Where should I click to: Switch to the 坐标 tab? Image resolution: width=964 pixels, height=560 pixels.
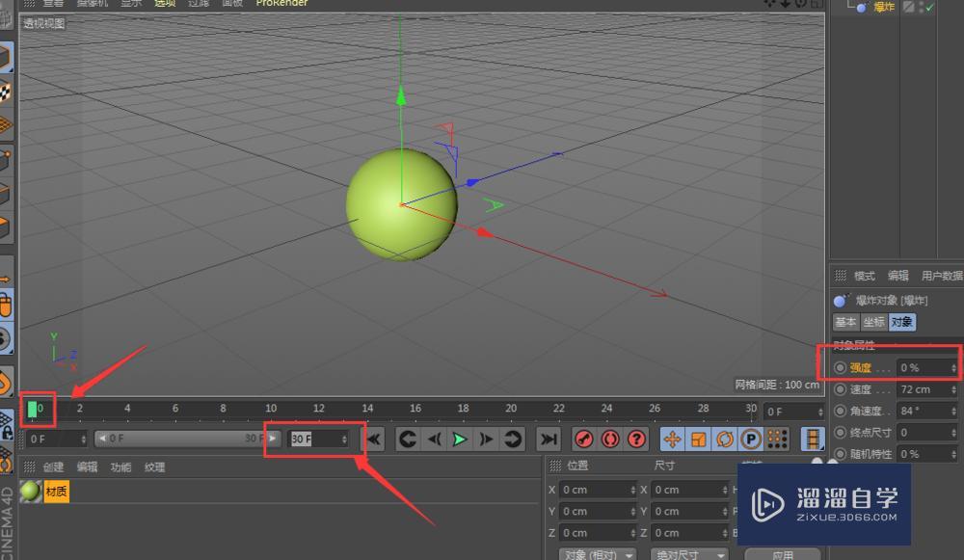[x=873, y=322]
